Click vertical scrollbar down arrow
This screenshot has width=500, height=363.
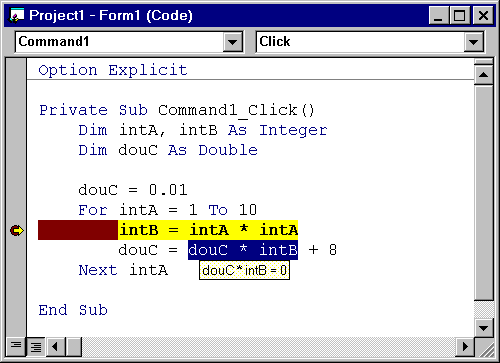483,327
